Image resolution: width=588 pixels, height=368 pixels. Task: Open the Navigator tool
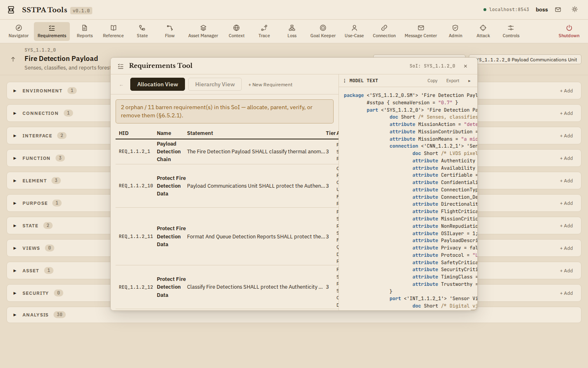(x=18, y=31)
